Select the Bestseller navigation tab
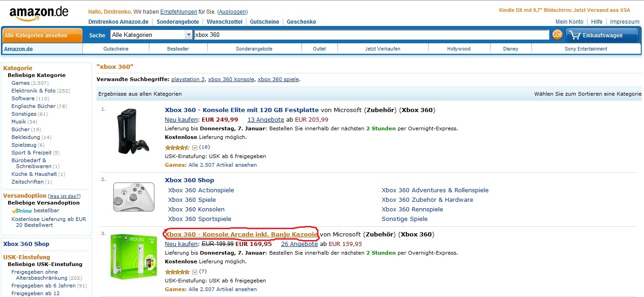 tap(178, 49)
